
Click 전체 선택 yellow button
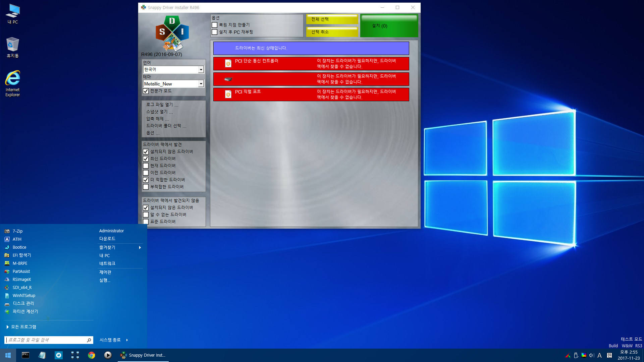[x=332, y=19]
